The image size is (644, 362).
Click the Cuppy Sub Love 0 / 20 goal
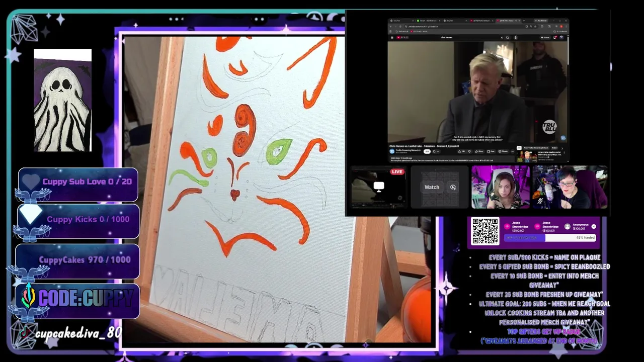78,184
